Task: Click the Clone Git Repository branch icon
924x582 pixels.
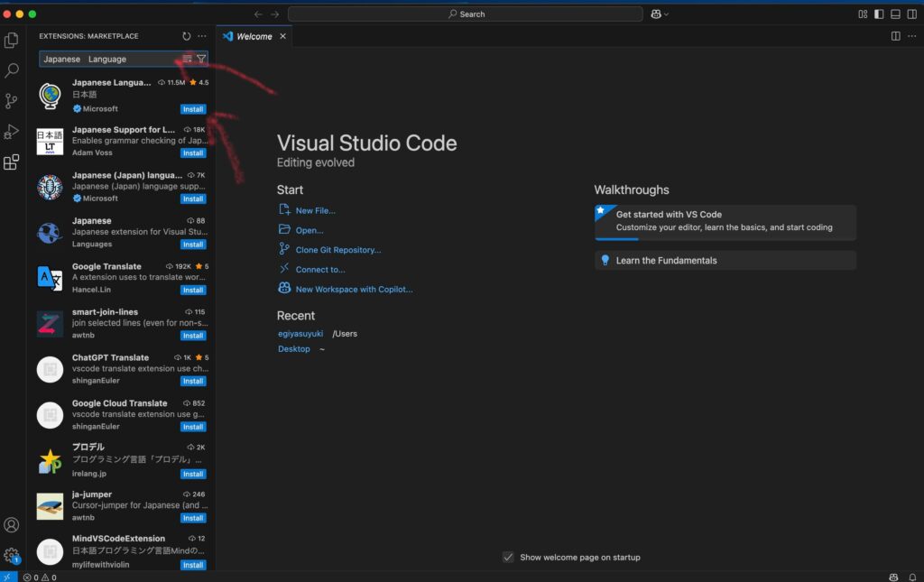Action: 284,249
